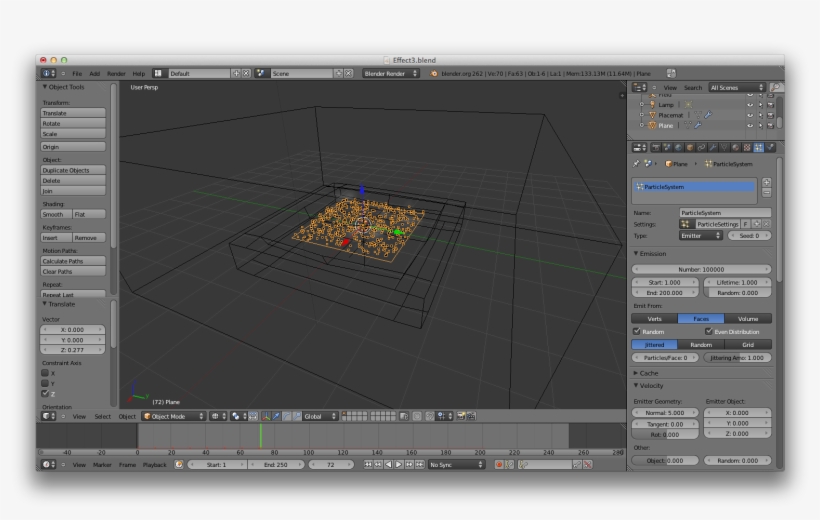Open the Particles properties tab
Image resolution: width=820 pixels, height=520 pixels.
759,148
